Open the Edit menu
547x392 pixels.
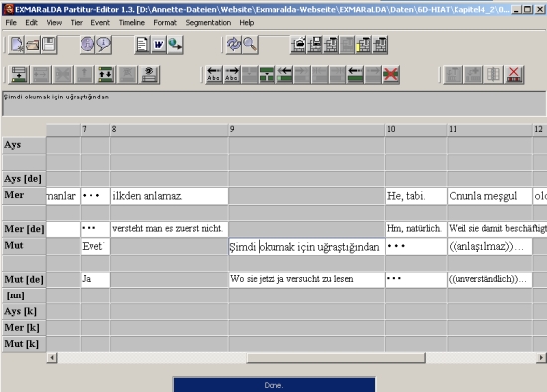[x=31, y=22]
